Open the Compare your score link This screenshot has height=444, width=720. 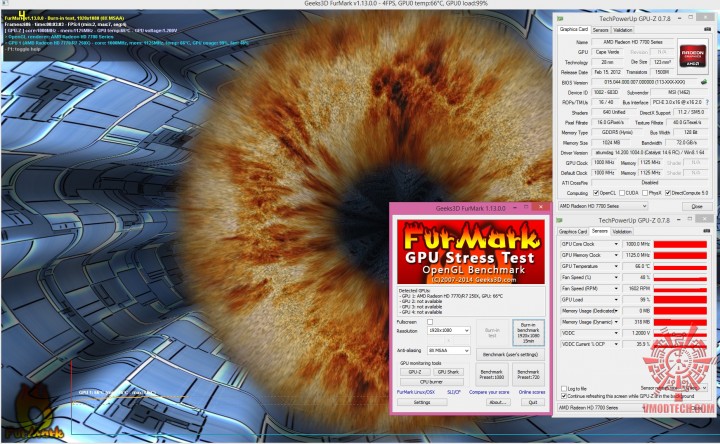(489, 392)
